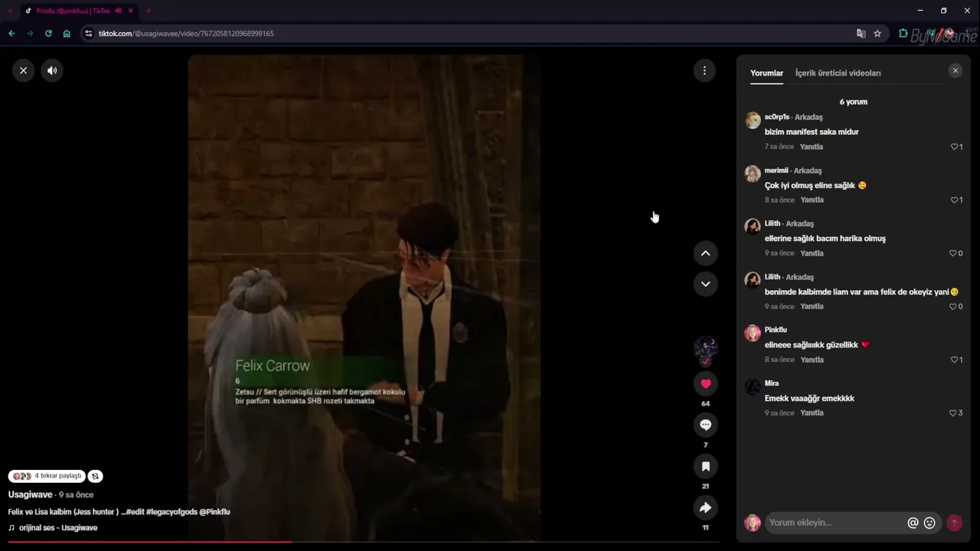The width and height of the screenshot is (980, 551).
Task: Go back in the browser
Action: point(11,34)
